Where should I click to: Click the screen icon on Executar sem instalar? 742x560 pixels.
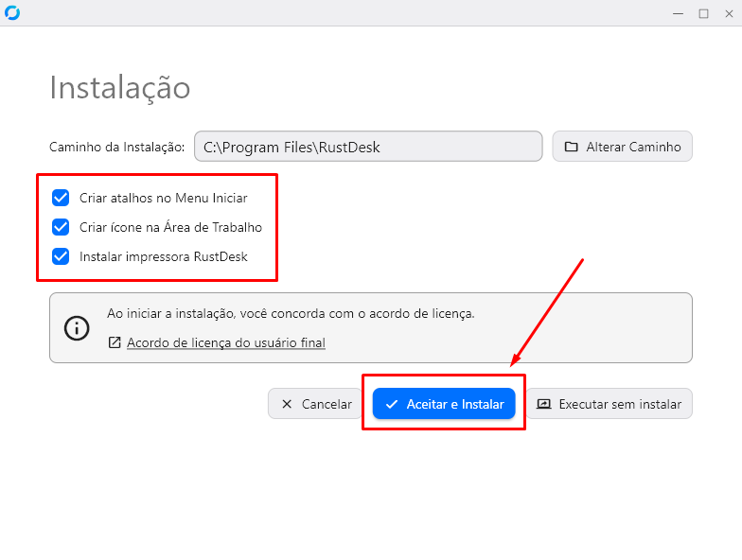coord(543,404)
